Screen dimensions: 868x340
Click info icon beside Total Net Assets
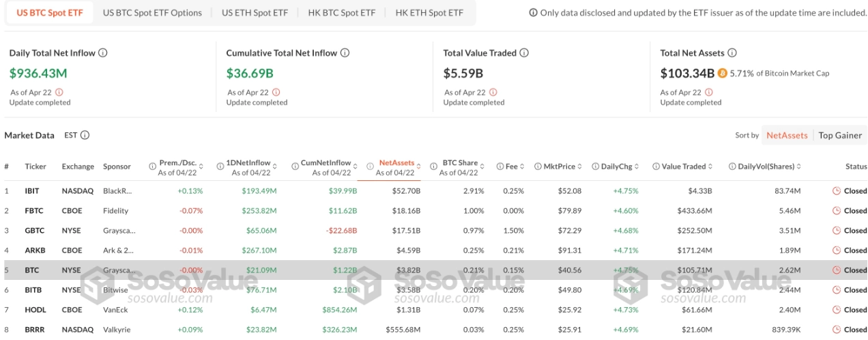[x=732, y=53]
